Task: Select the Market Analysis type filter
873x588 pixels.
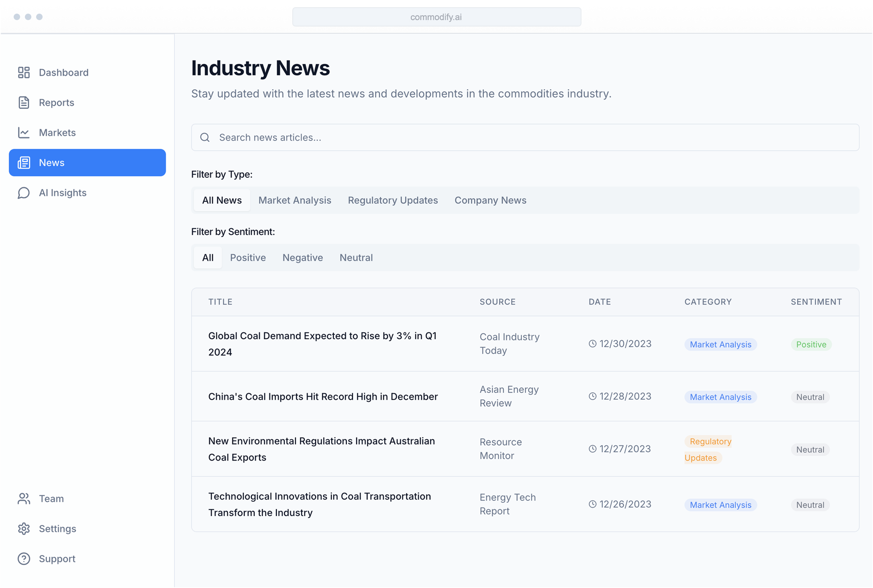Action: [294, 200]
